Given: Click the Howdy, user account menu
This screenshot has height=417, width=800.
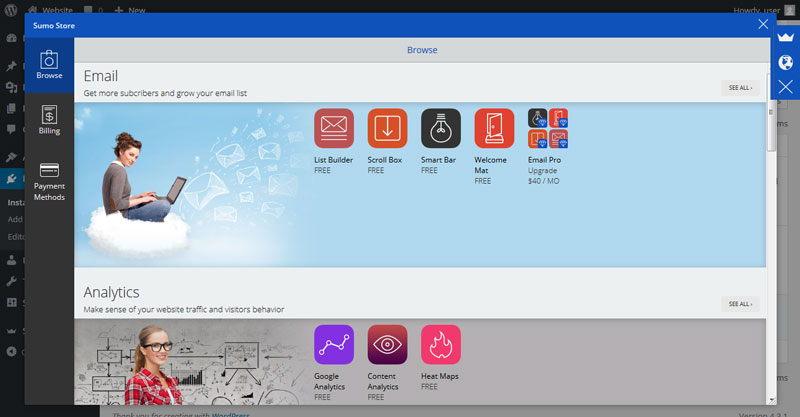Looking at the screenshot, I should click(764, 10).
